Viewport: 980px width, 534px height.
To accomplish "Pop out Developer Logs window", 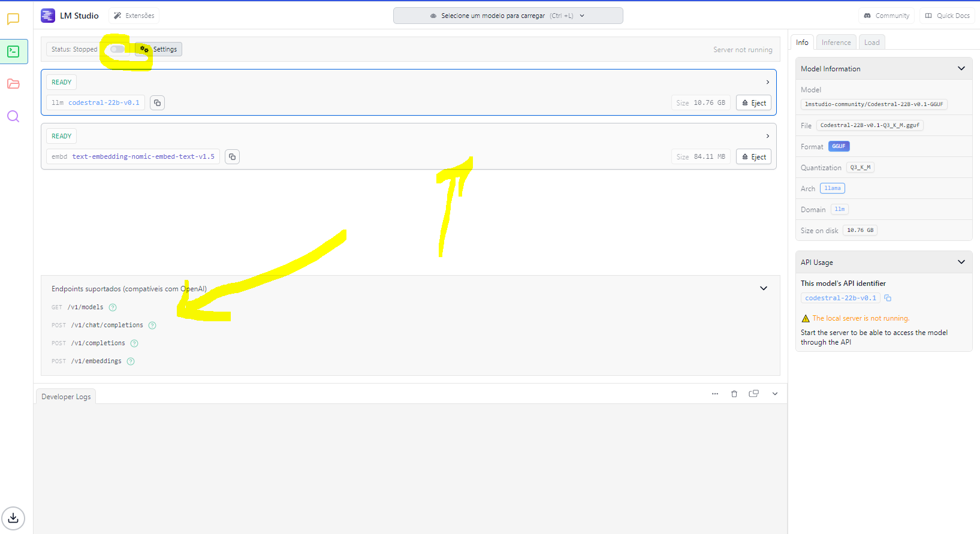I will 754,394.
